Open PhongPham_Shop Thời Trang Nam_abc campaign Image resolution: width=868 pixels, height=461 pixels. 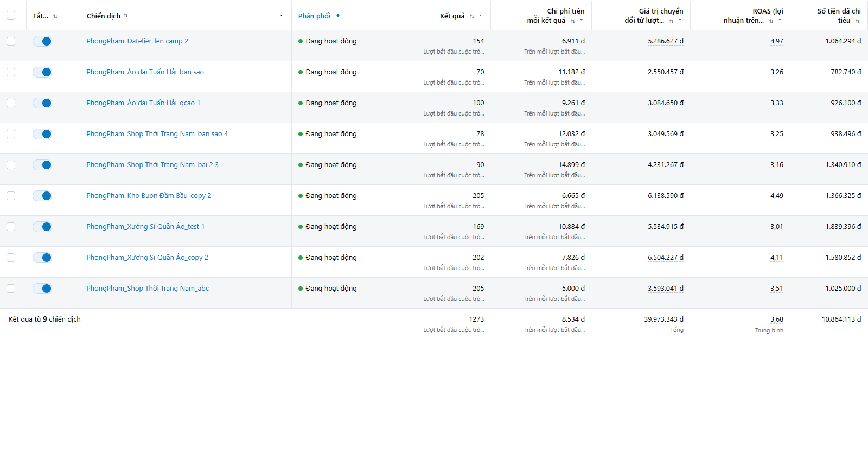point(148,289)
